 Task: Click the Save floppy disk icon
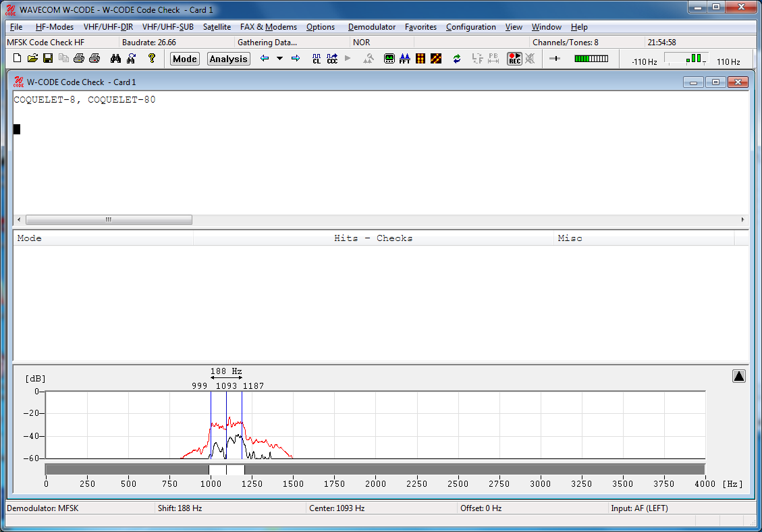tap(48, 59)
